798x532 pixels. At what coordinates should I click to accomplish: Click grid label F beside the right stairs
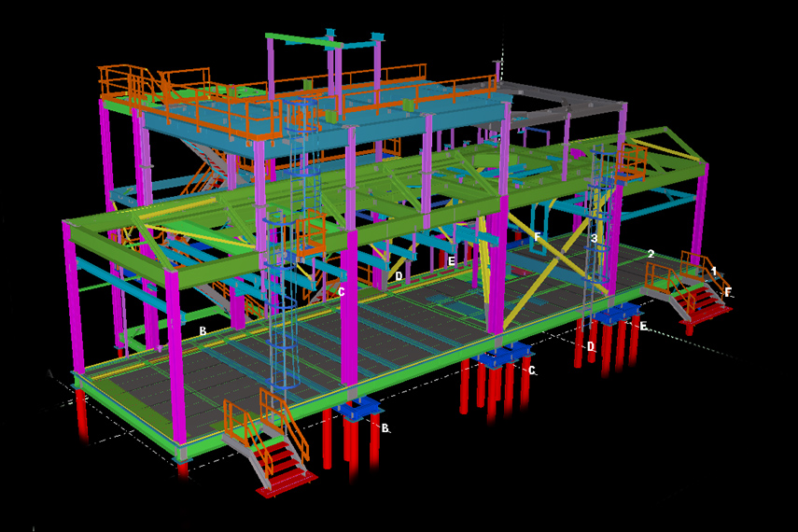[728, 292]
